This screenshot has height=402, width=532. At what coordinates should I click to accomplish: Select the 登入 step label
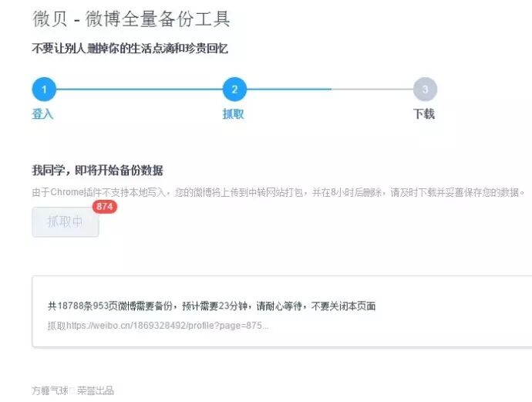(42, 113)
